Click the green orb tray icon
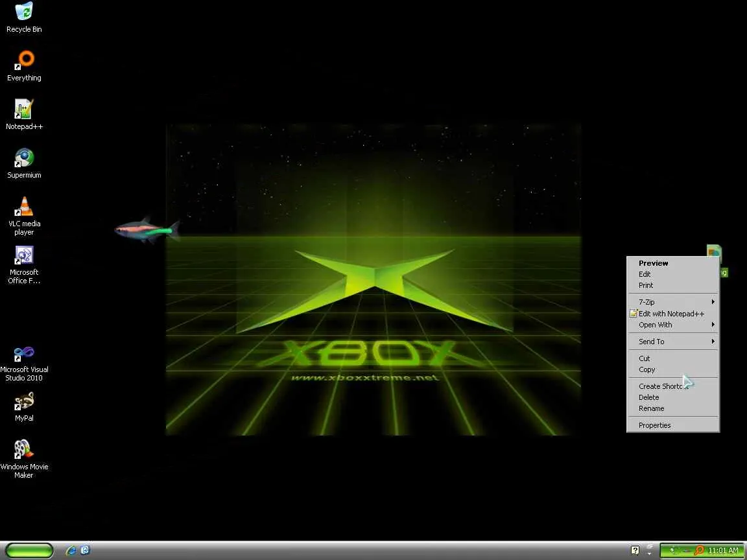Viewport: 747px width, 560px height. pos(672,550)
